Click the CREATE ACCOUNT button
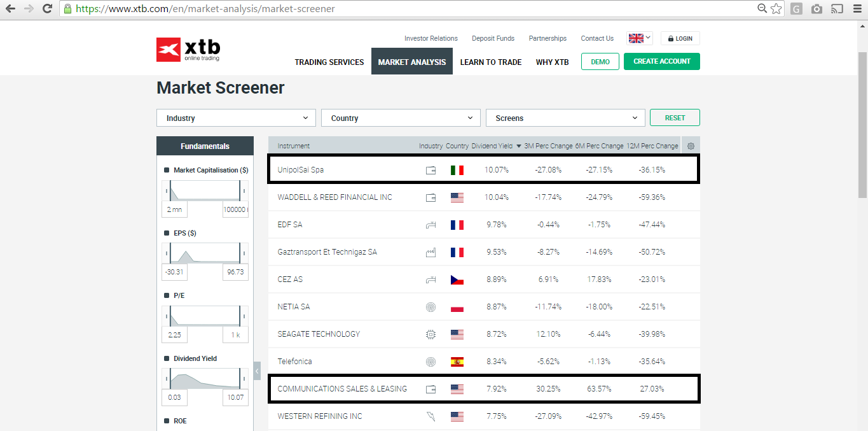Screen dimensions: 868x431 tap(661, 62)
